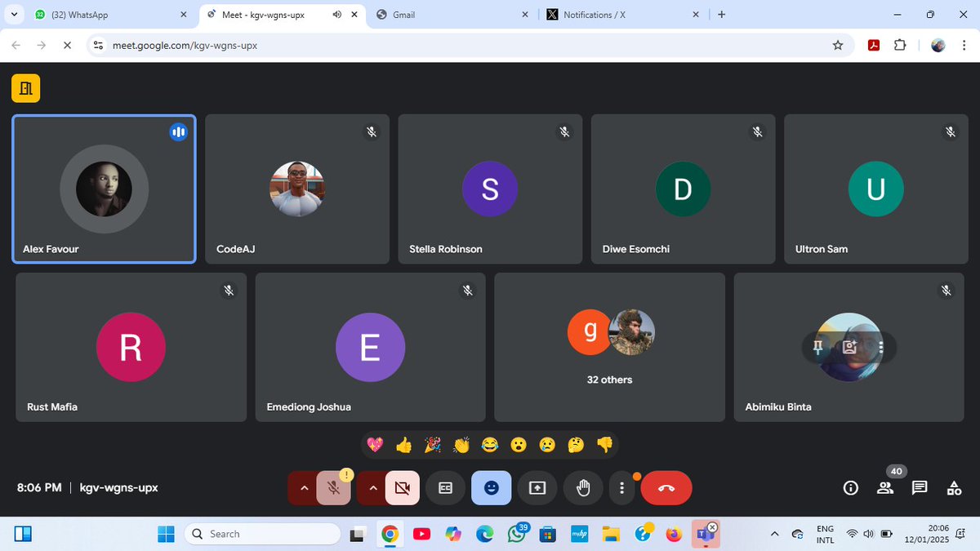
Task: Send the clapping hands reaction
Action: pos(461,445)
